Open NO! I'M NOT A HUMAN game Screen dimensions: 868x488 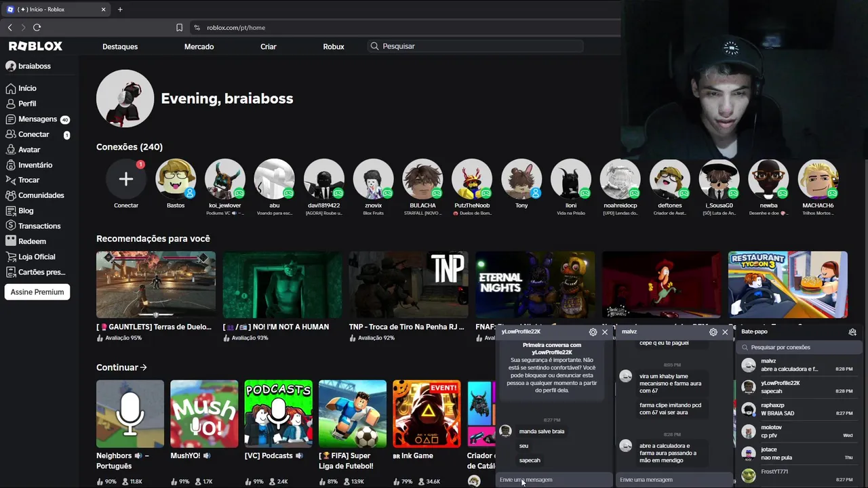[283, 285]
